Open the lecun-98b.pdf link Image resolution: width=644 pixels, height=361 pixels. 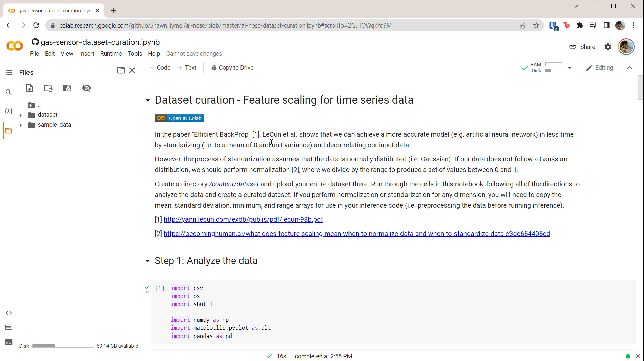click(243, 220)
